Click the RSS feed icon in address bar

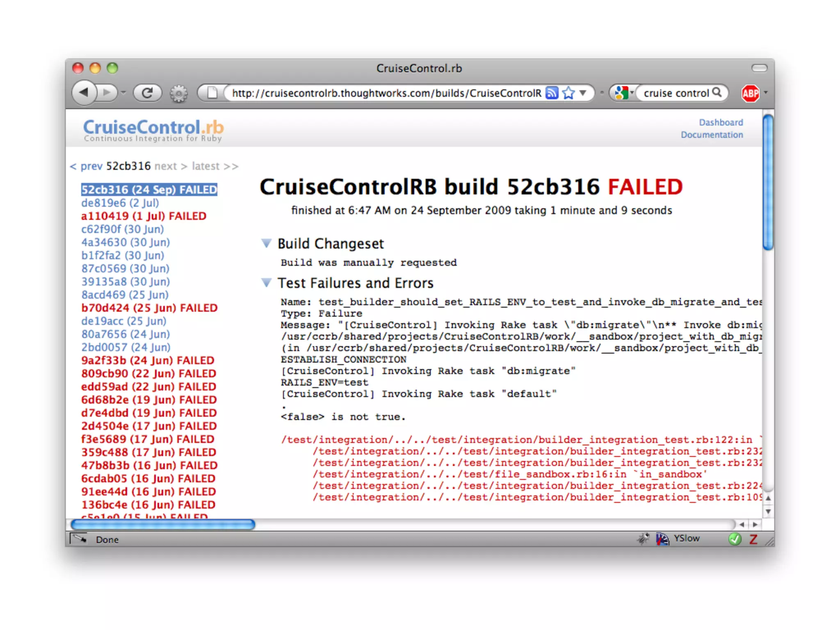click(552, 93)
